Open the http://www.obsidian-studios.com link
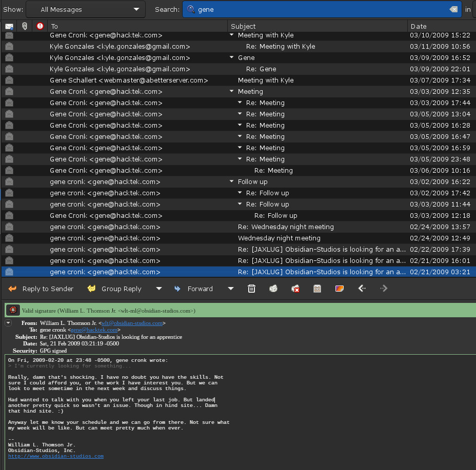This screenshot has height=470, width=476. pyautogui.click(x=55, y=456)
